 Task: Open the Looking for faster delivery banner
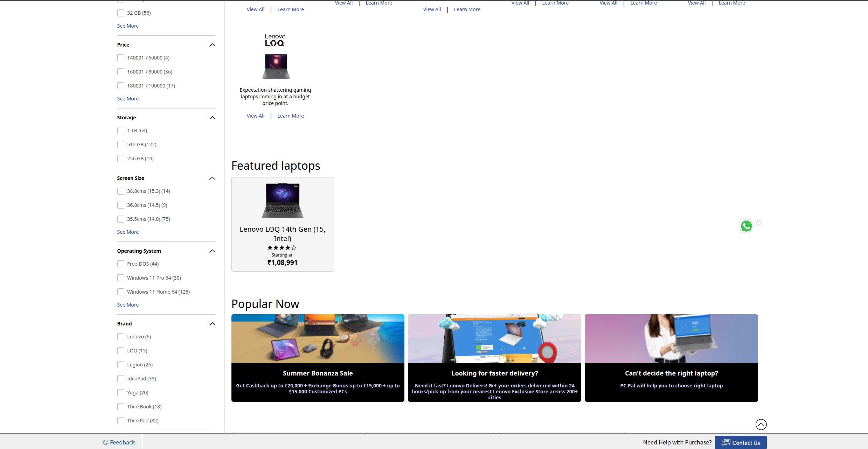tap(494, 358)
